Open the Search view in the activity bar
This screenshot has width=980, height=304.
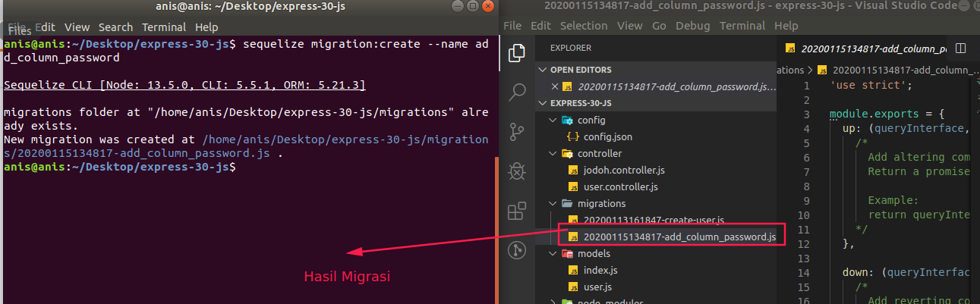click(517, 92)
